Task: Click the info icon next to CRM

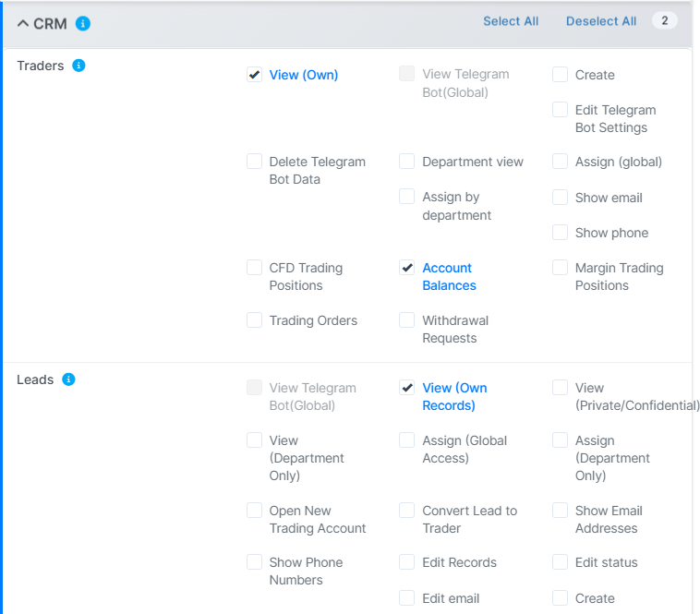Action: tap(83, 24)
